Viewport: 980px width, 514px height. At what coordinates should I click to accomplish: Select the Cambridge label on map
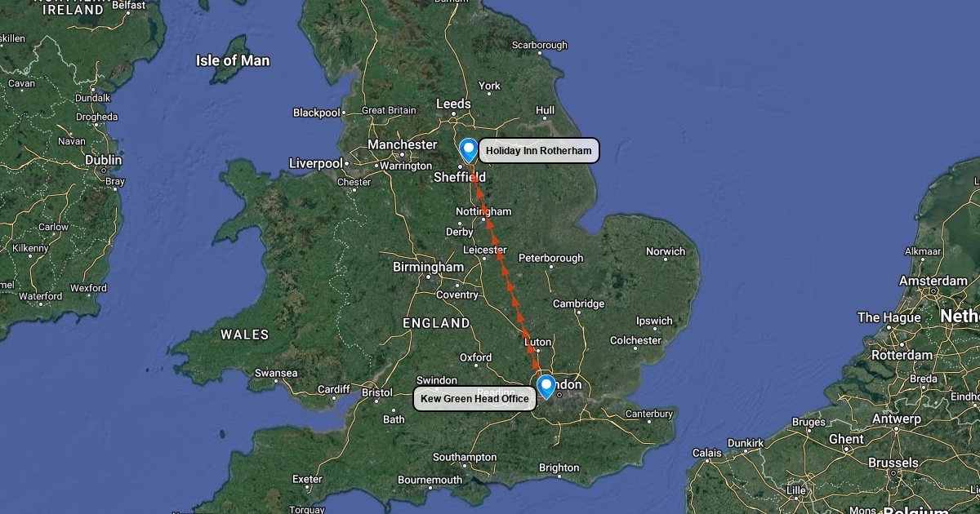pos(579,304)
